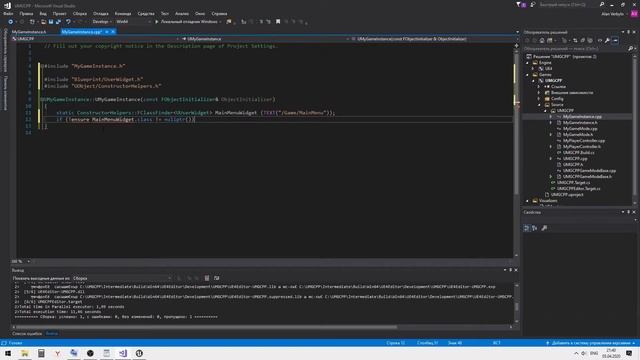The height and width of the screenshot is (360, 640).
Task: Click the bookmark toolbar icon
Action: coord(278,22)
